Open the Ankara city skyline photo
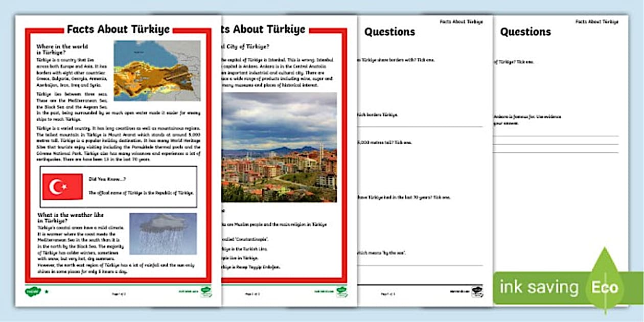 click(x=279, y=147)
